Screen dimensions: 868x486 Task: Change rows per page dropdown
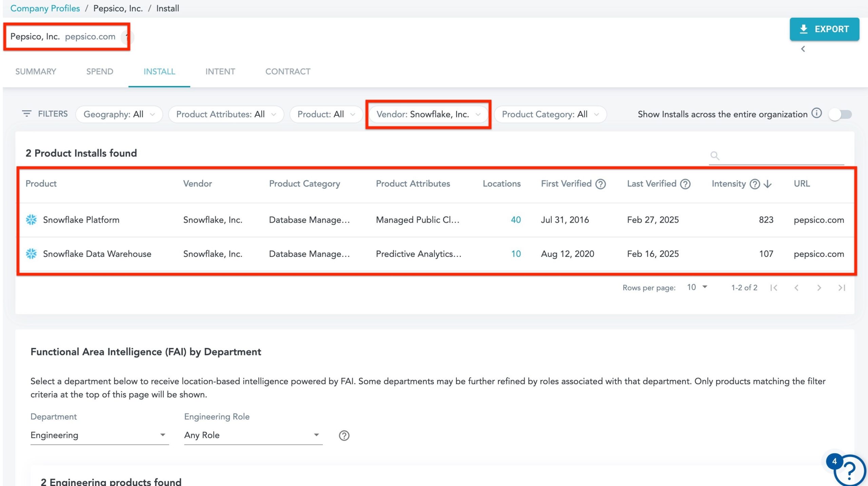point(697,287)
